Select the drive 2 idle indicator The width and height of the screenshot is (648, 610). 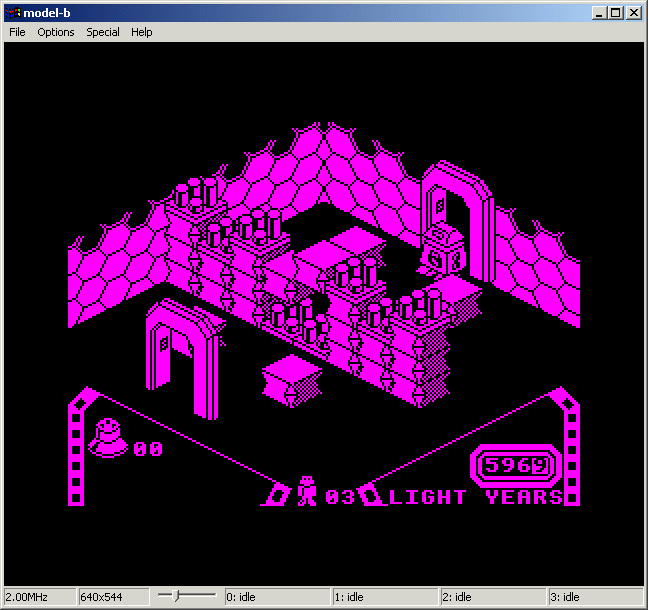[493, 597]
